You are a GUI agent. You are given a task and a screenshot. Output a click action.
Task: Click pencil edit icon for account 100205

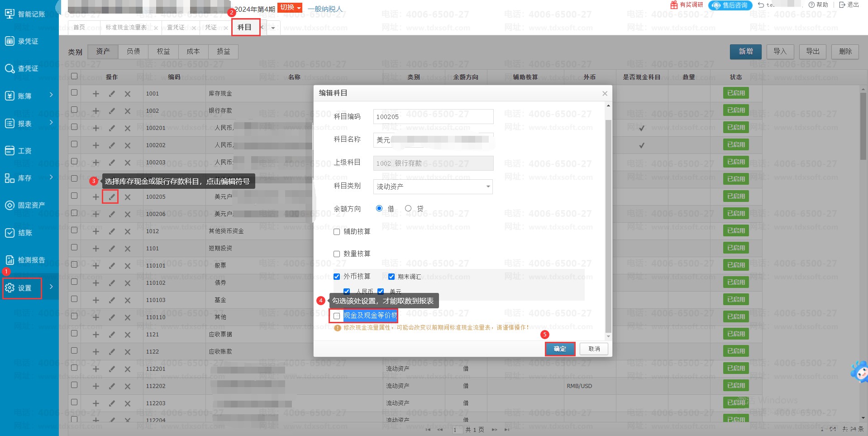[x=110, y=197]
